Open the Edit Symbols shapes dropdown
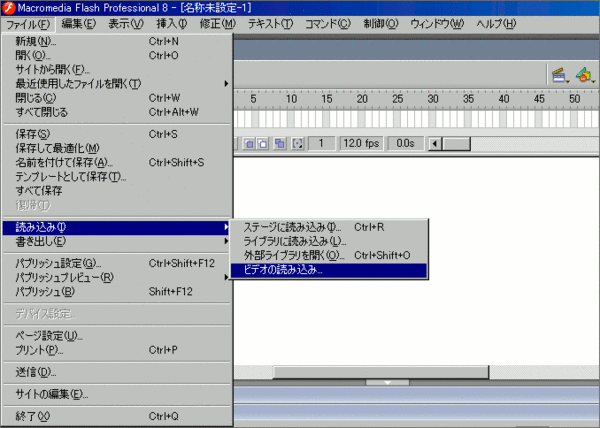 coord(585,75)
